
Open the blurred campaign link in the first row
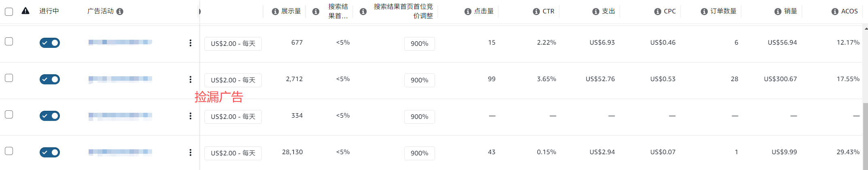[120, 42]
